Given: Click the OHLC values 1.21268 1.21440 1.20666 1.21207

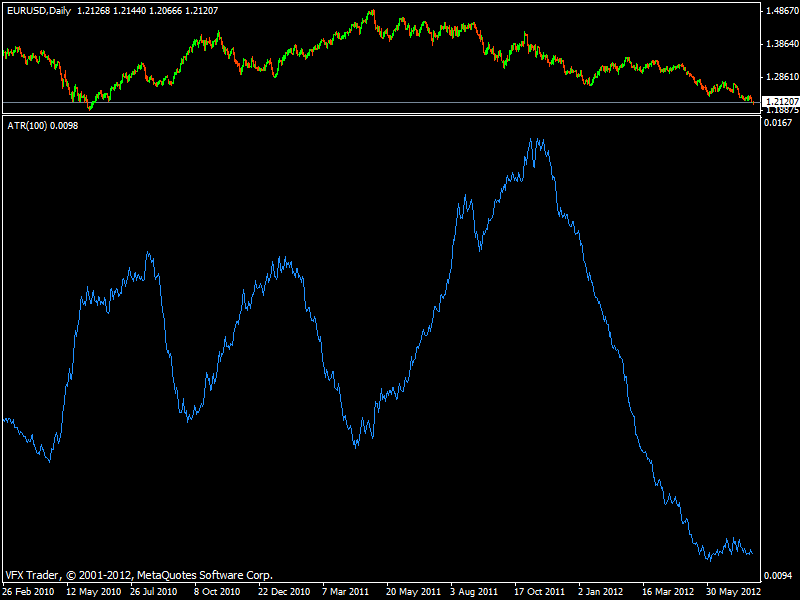Looking at the screenshot, I should [147, 11].
